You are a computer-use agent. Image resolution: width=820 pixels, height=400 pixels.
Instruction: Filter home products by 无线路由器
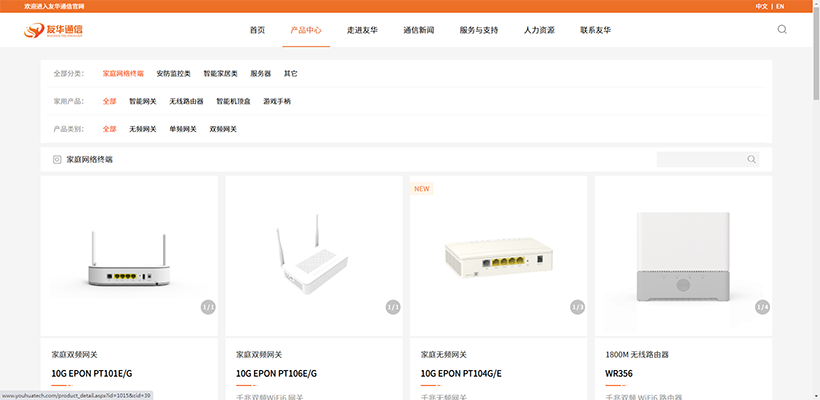(186, 101)
